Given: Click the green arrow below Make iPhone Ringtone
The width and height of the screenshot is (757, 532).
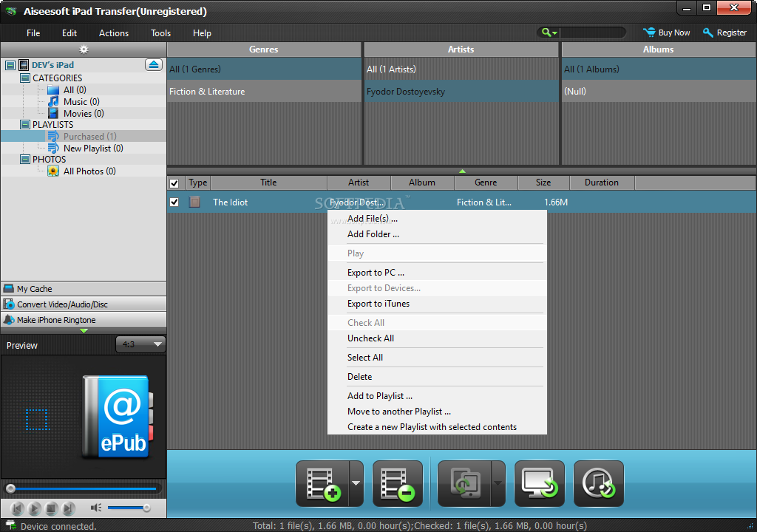Looking at the screenshot, I should pos(84,331).
